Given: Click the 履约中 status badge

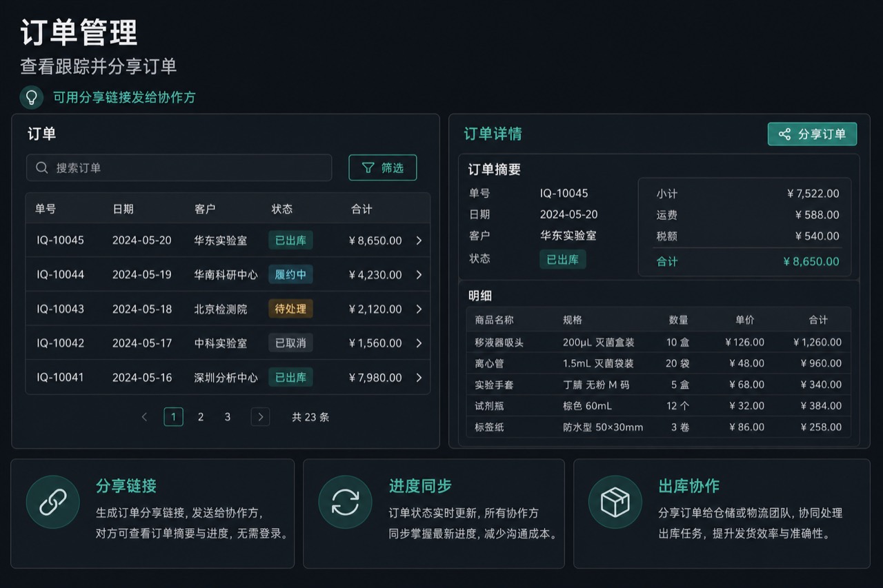Looking at the screenshot, I should tap(290, 274).
